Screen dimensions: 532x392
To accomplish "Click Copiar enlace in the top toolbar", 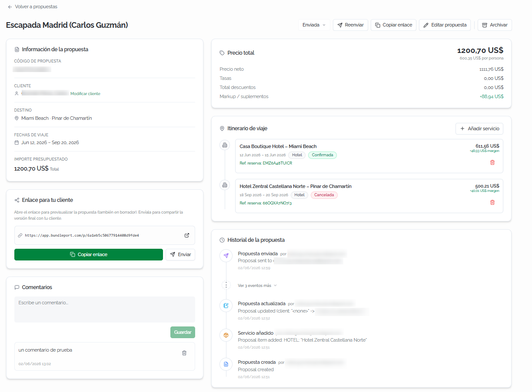I will point(393,25).
